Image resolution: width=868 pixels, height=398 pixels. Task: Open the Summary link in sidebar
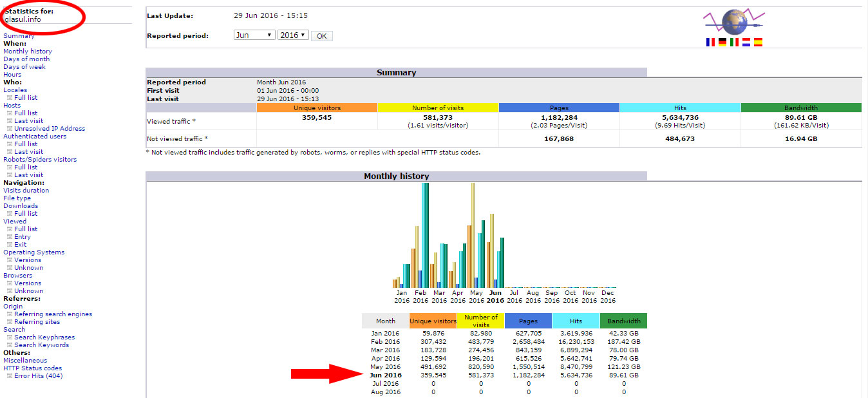[19, 36]
